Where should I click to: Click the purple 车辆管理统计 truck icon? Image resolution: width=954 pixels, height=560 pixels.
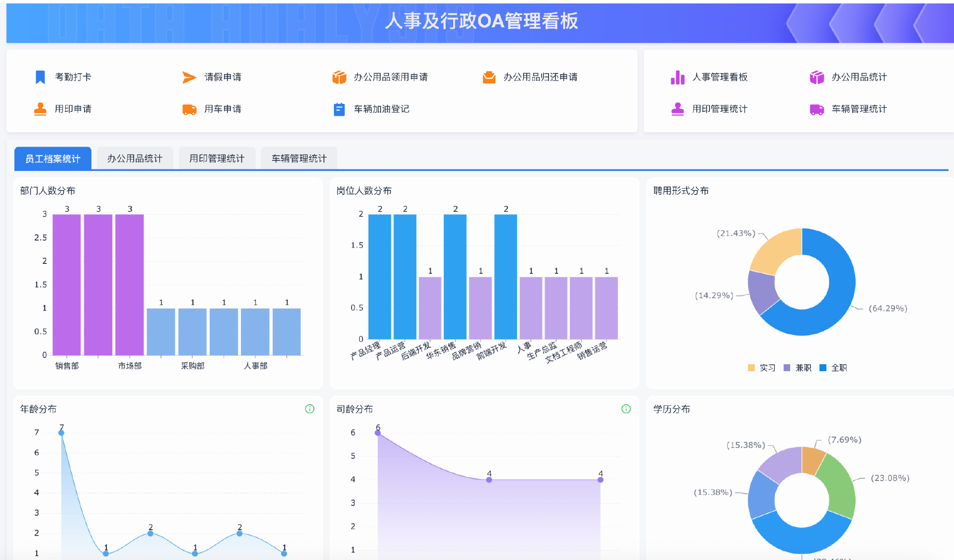(816, 109)
